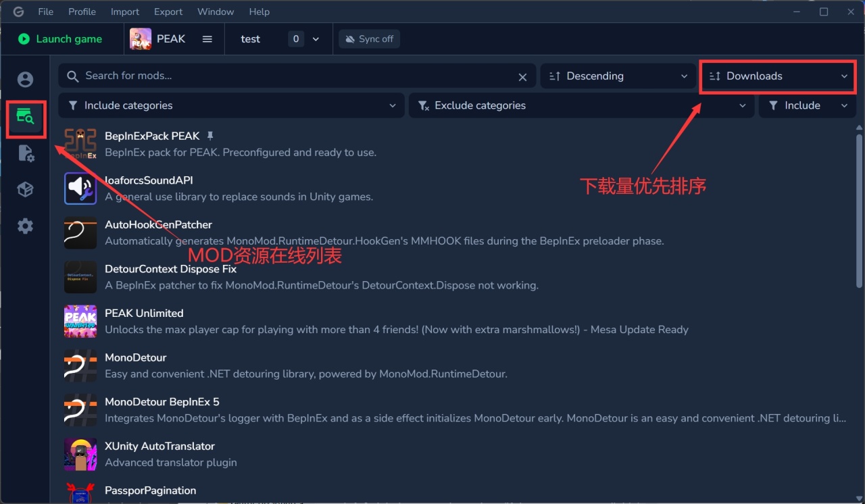Open settings via the sidebar gear icon
This screenshot has width=865, height=504.
click(x=25, y=226)
